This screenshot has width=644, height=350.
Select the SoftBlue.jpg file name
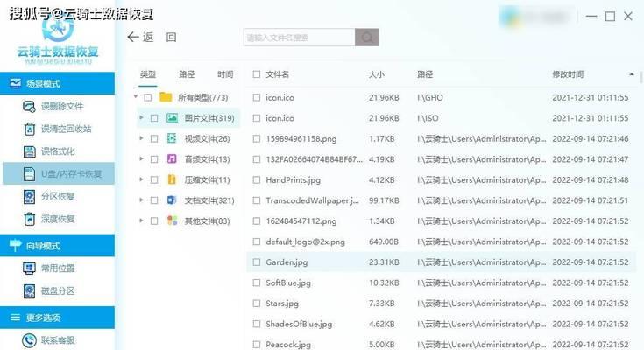tap(288, 283)
